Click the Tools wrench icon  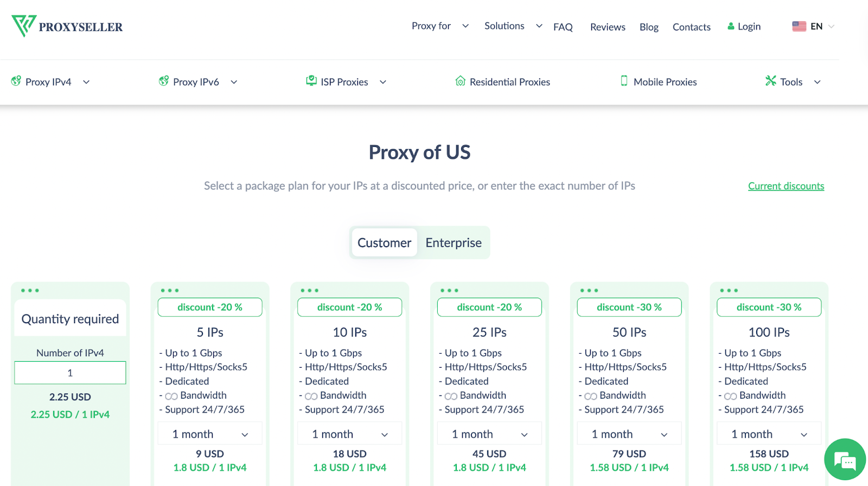click(771, 81)
